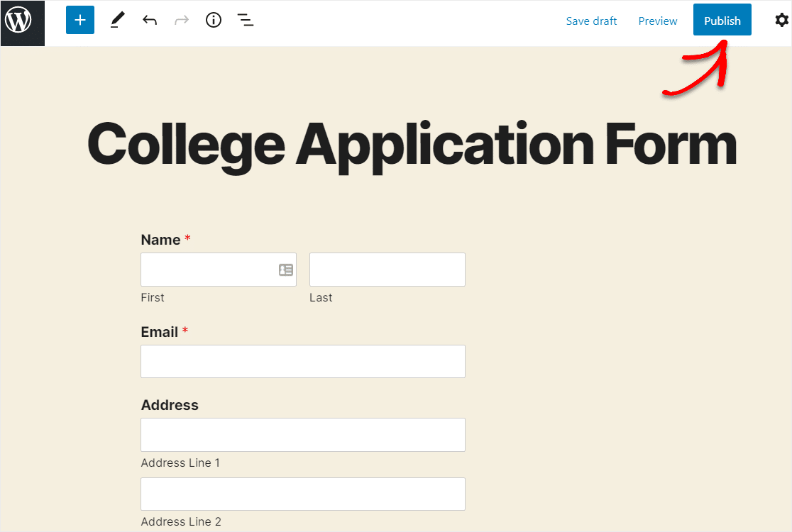Click the Email input field
This screenshot has height=532, width=792.
(x=303, y=361)
